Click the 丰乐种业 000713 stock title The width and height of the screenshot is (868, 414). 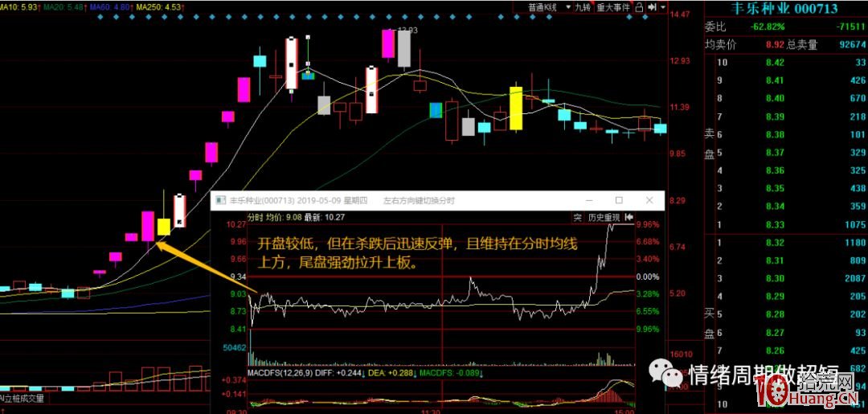coord(784,8)
